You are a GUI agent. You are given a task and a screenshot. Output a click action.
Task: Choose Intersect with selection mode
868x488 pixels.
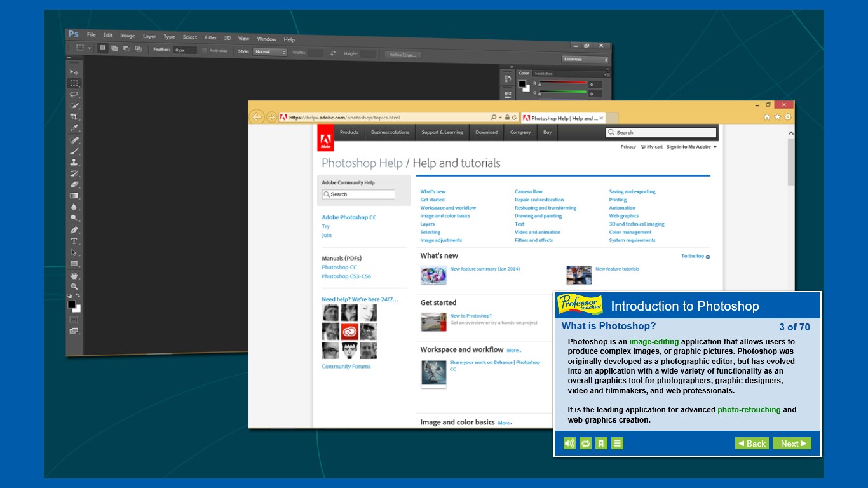[138, 49]
